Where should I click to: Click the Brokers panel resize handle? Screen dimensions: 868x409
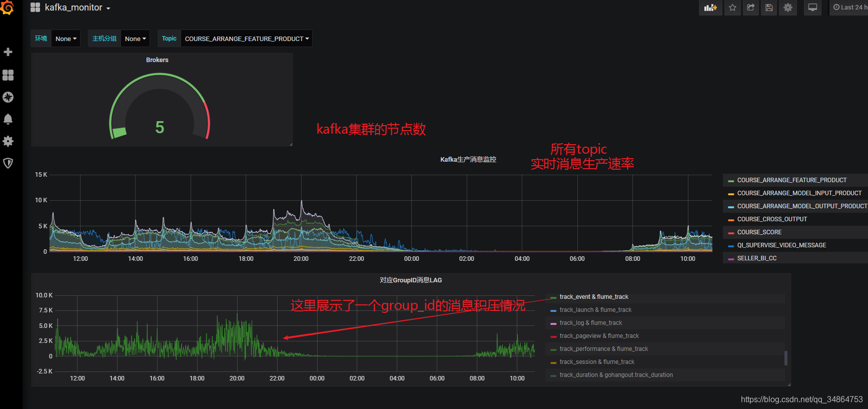[291, 144]
